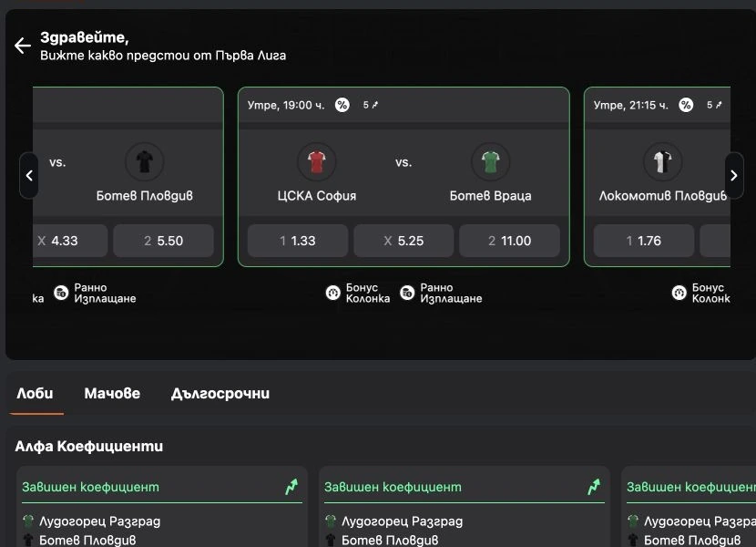Select draw odds X 4.33

click(x=70, y=241)
